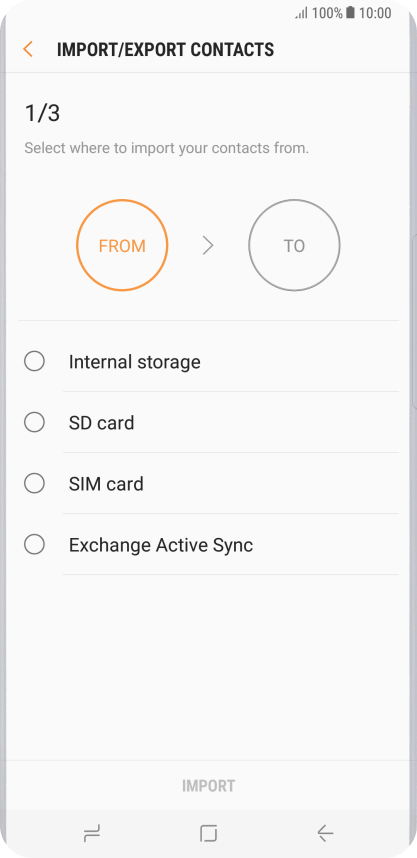Tap the home navigation icon
The image size is (417, 858).
click(208, 833)
